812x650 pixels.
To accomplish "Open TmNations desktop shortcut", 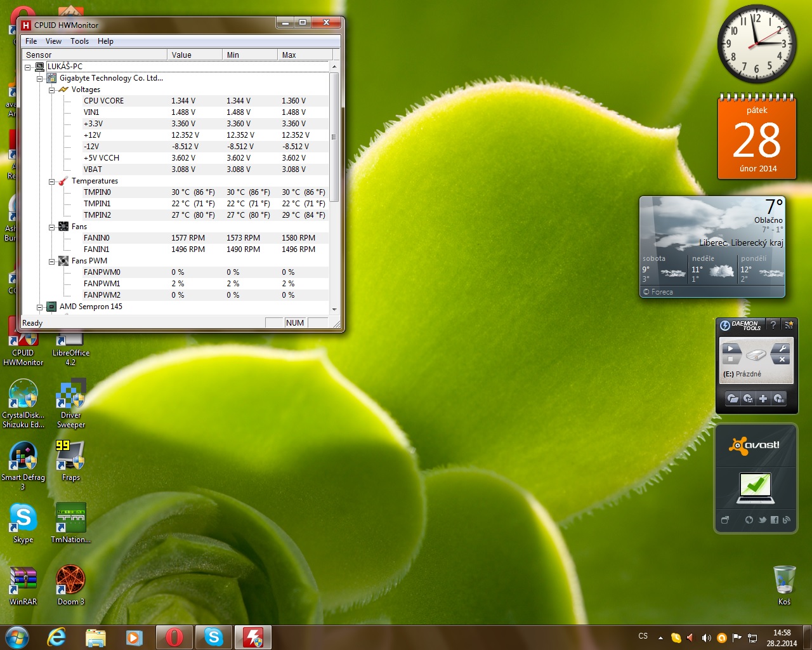I will click(x=70, y=523).
